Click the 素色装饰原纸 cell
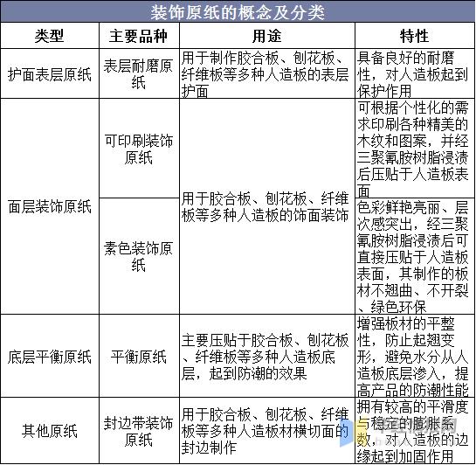The height and width of the screenshot is (465, 476). click(139, 256)
